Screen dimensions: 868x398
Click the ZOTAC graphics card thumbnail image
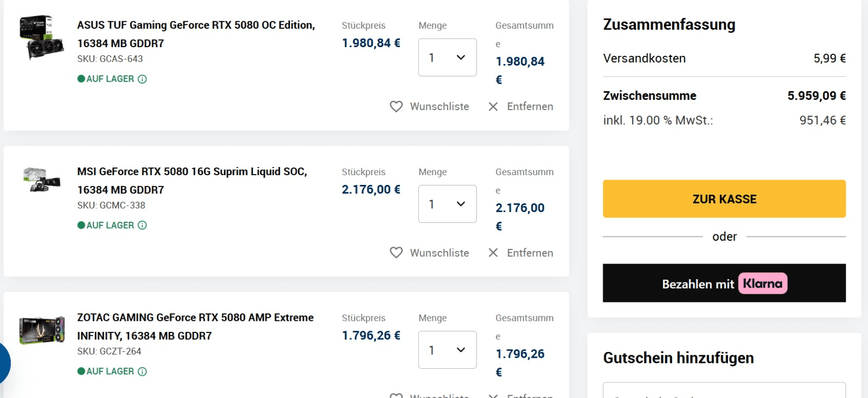coord(42,330)
